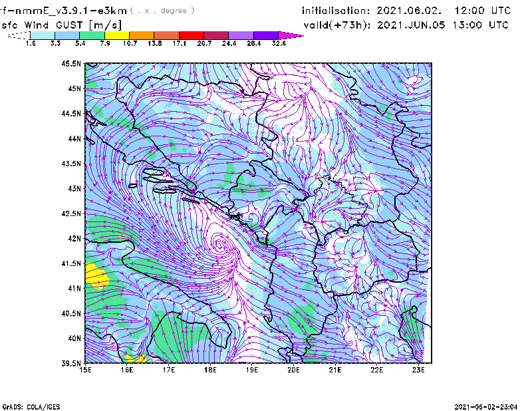Viewport: 532px width, 411px height.
Task: Click the legend value 5.4
Action: [x=80, y=43]
